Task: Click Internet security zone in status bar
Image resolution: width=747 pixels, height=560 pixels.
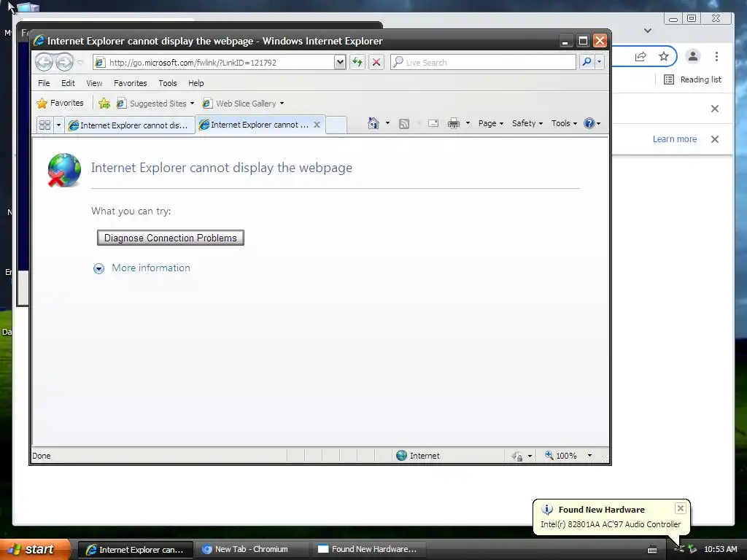Action: coord(418,456)
